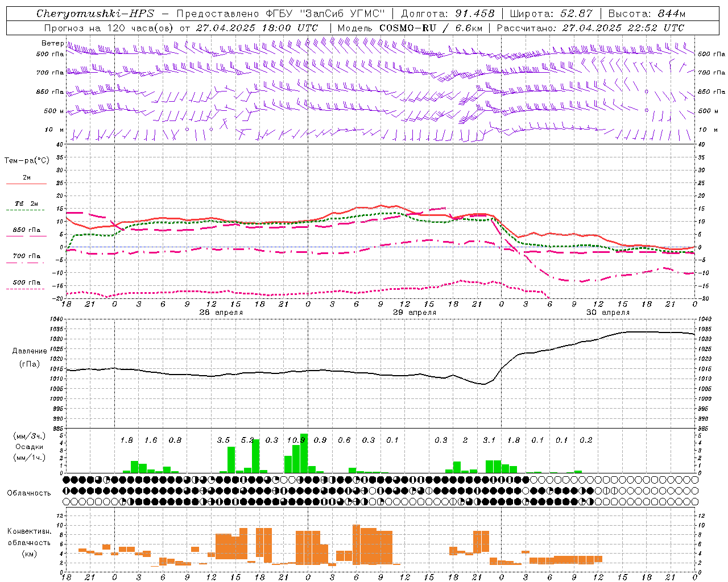Click the 29 апреля date label

pos(415,313)
